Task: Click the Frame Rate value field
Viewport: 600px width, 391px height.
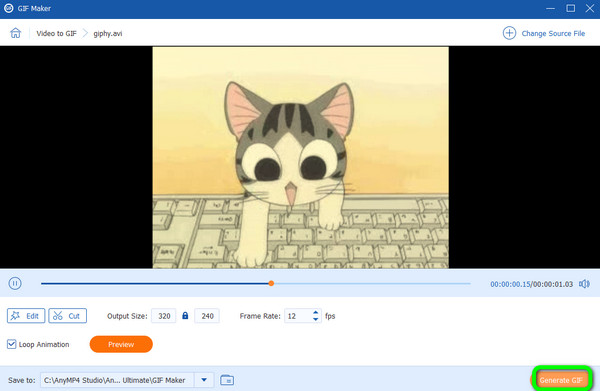Action: [298, 316]
